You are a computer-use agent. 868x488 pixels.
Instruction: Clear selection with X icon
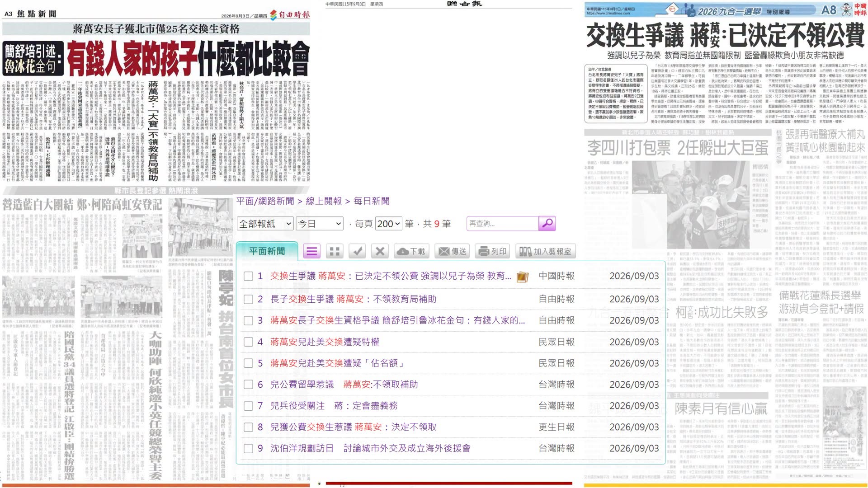point(380,251)
